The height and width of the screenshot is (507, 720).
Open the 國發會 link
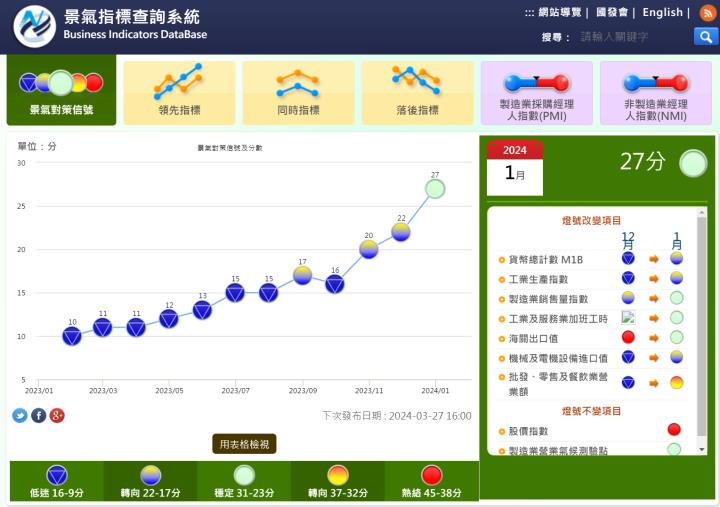[612, 12]
